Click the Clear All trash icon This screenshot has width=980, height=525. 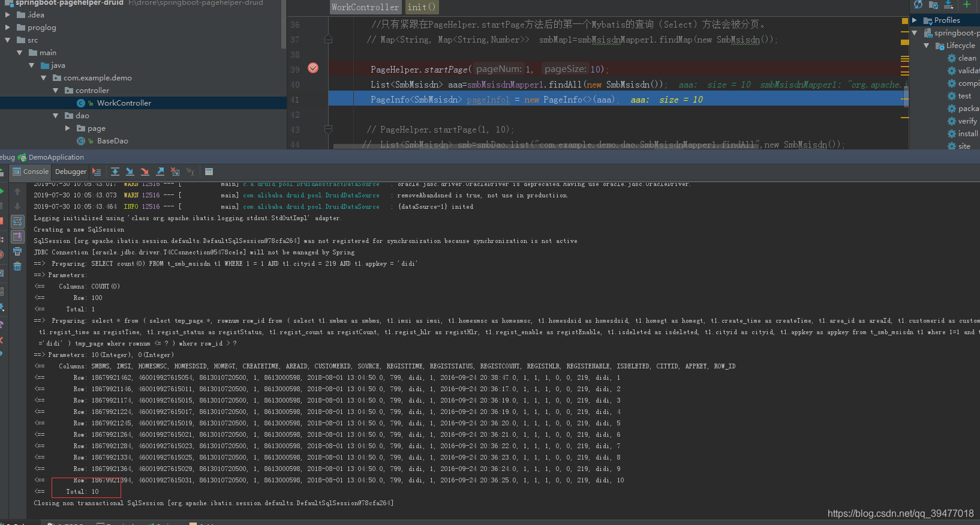(x=17, y=266)
